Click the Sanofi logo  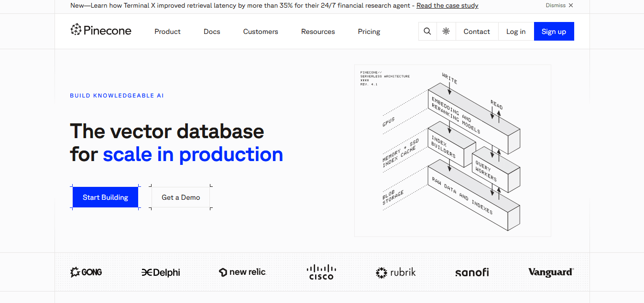pos(472,272)
